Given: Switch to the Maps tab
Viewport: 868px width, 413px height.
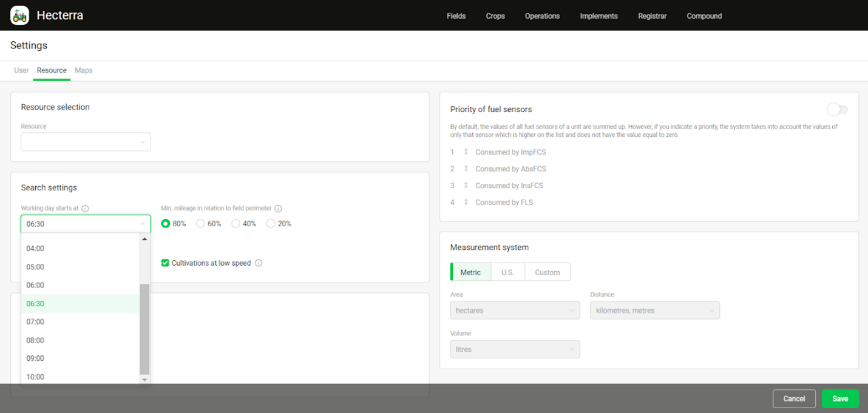Looking at the screenshot, I should (83, 70).
